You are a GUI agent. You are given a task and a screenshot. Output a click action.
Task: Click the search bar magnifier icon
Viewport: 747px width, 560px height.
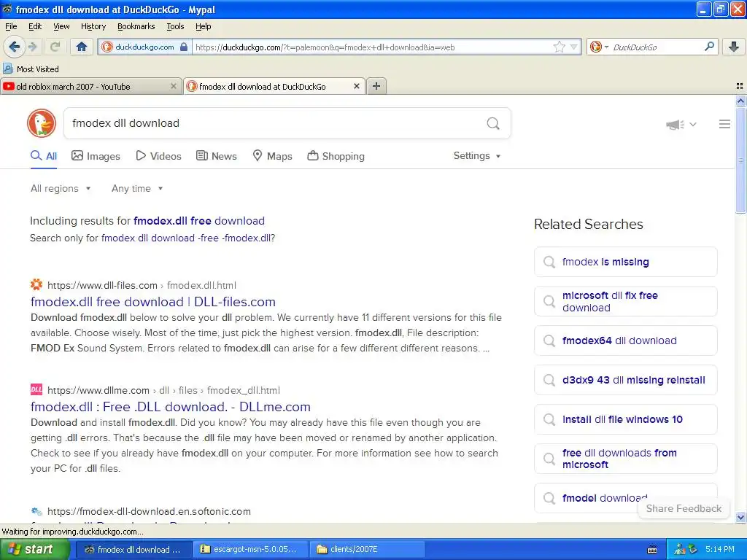pyautogui.click(x=709, y=47)
